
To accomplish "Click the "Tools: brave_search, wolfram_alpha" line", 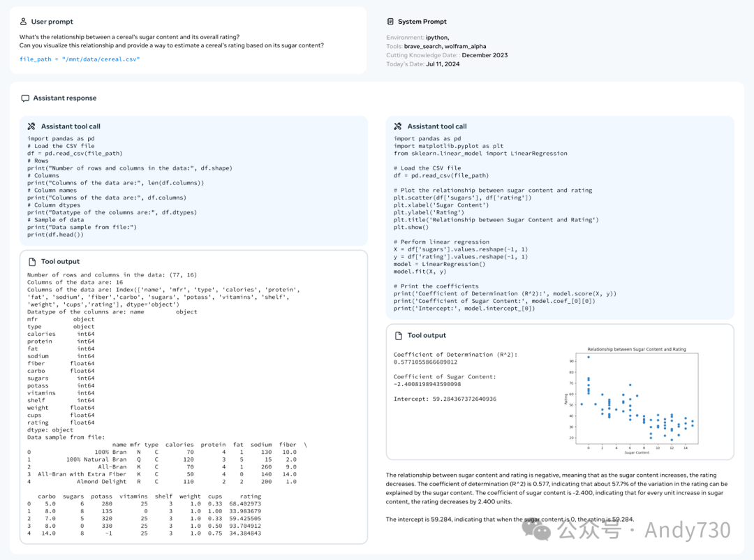I will click(x=436, y=46).
